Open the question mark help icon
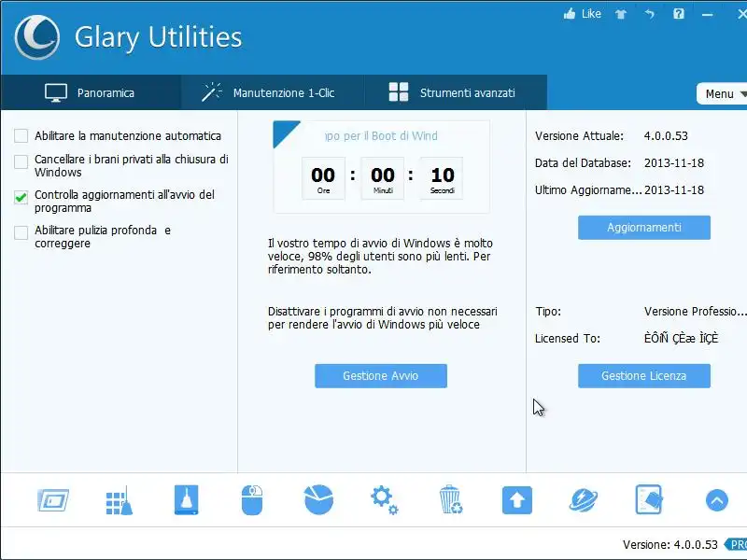Image resolution: width=747 pixels, height=560 pixels. tap(679, 14)
